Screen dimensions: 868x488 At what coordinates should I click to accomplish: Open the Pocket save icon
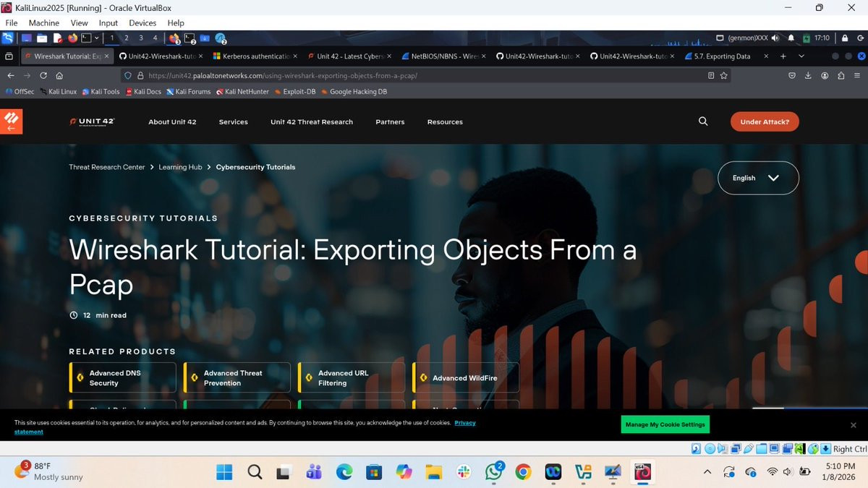tap(792, 75)
